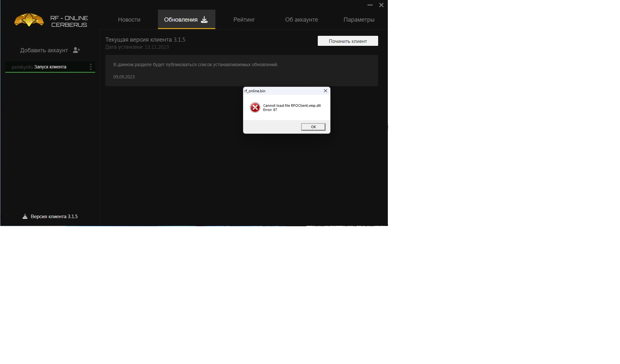Open the Параметры tab
This screenshot has height=364, width=620.
click(359, 20)
